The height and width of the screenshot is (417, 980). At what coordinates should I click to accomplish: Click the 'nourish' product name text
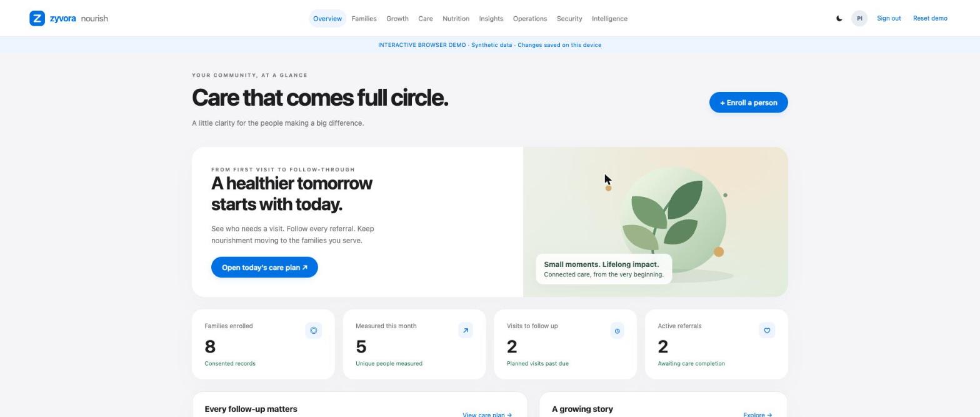(94, 18)
